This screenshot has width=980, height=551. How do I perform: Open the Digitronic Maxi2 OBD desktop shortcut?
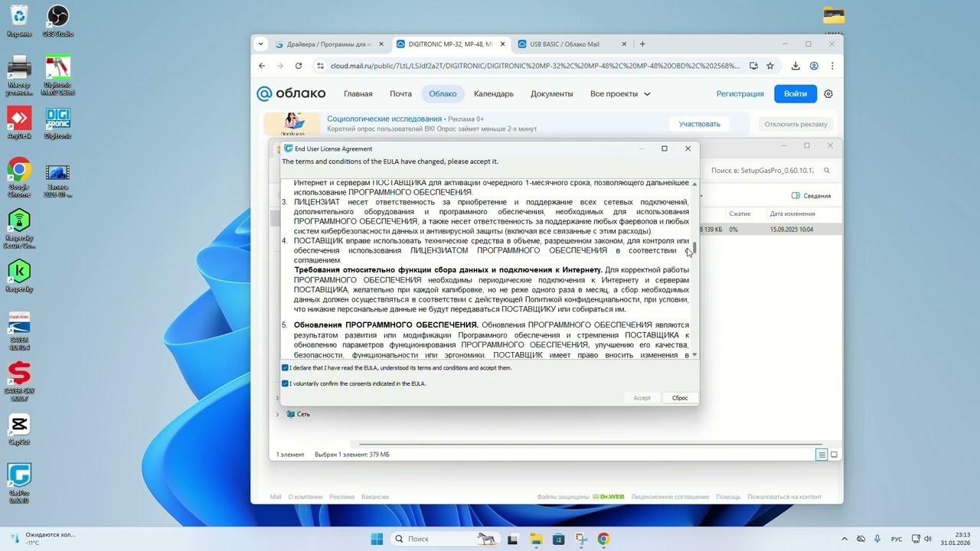coord(57,74)
